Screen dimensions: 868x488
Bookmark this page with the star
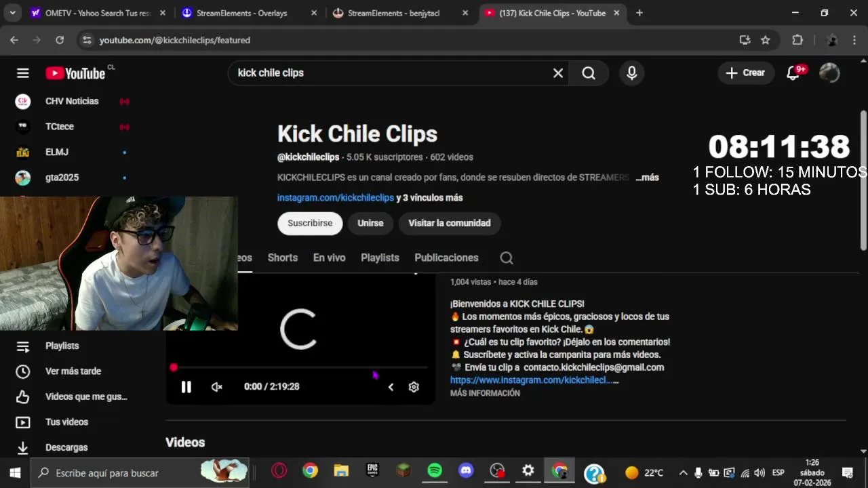766,40
